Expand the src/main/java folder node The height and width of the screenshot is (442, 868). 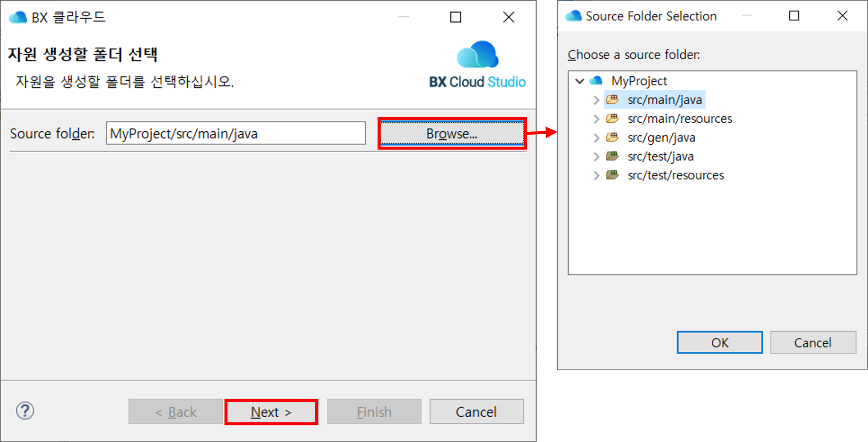(x=596, y=100)
